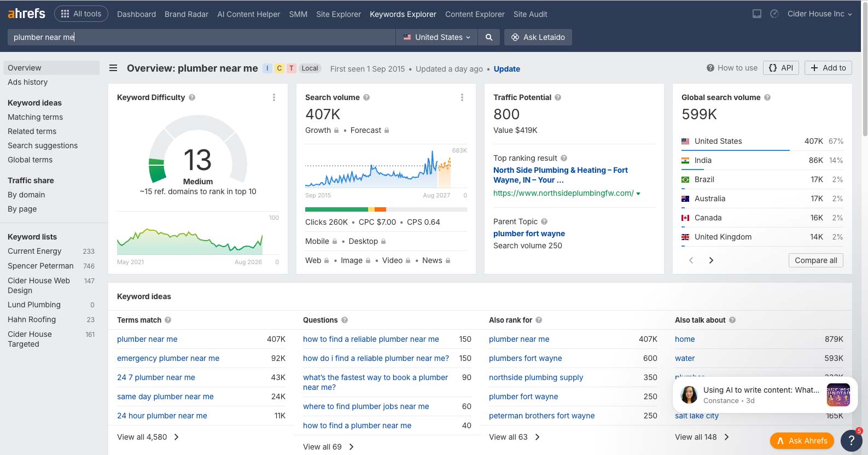Open Constance's AI content message notification
Viewport: 868px width, 455px height.
point(765,395)
